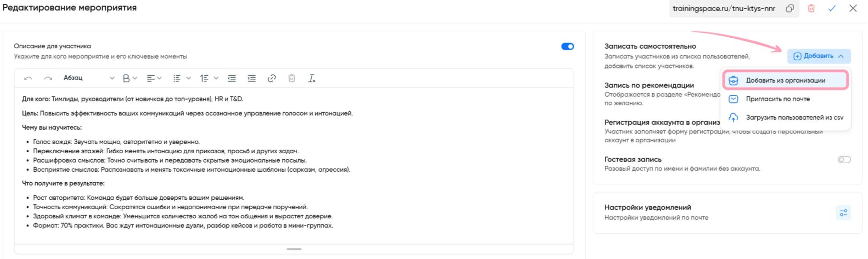Enable the guest registration toggle

tap(844, 159)
